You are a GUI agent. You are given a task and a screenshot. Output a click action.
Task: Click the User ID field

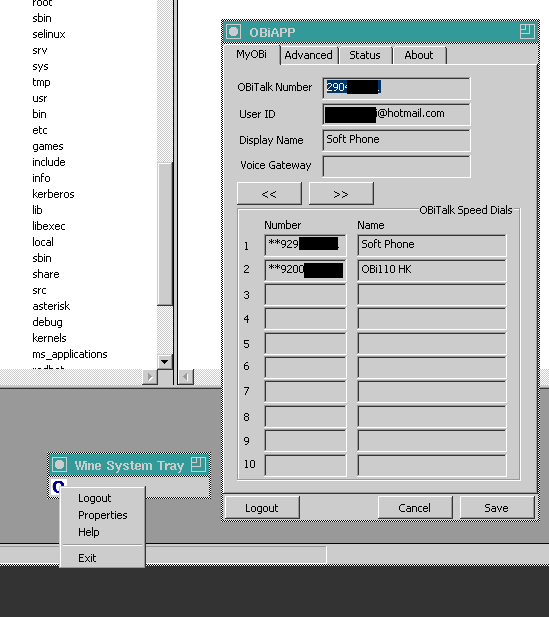396,114
